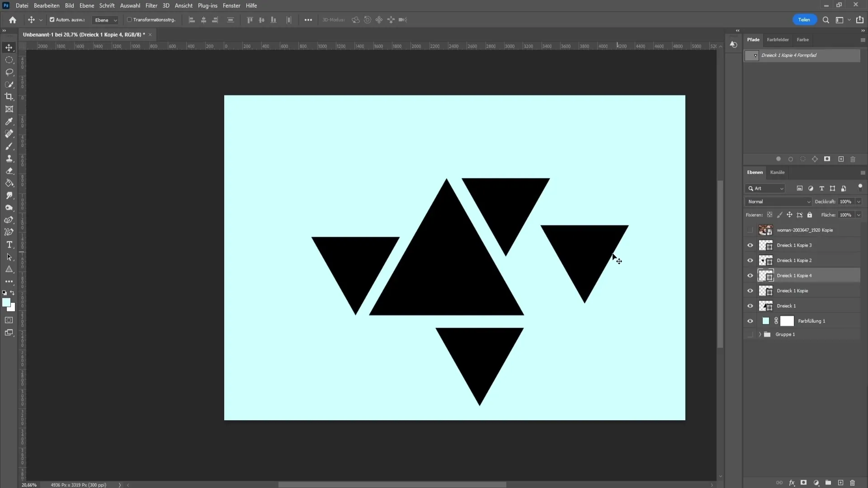Enable the Transformationsstrg. checkbox
The image size is (868, 488).
(x=129, y=20)
